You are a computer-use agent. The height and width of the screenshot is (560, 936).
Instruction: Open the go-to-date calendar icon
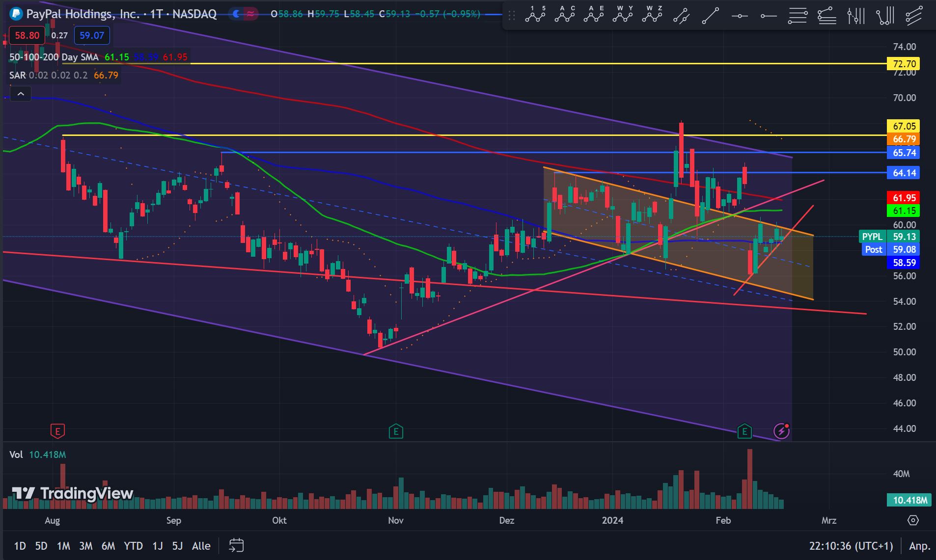pos(236,545)
